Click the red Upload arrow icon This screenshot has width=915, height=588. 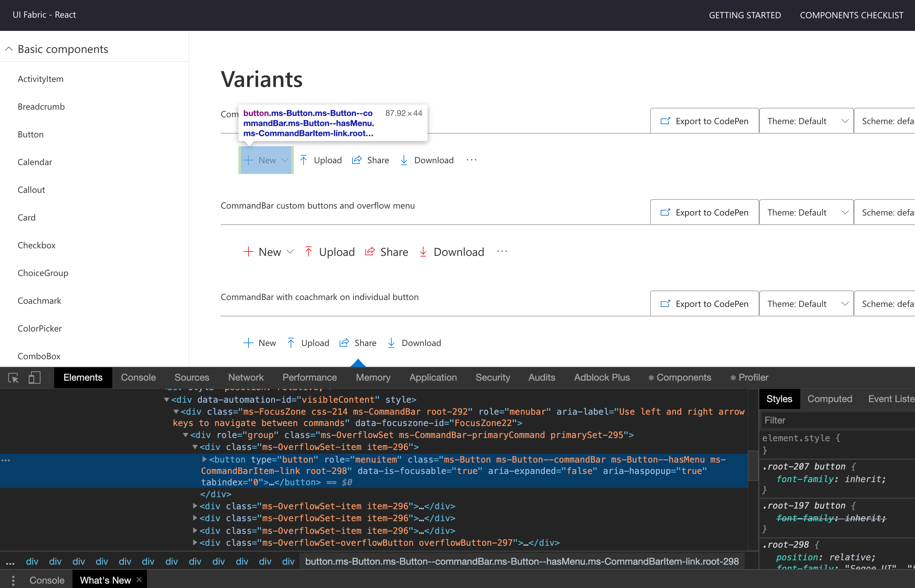tap(309, 252)
